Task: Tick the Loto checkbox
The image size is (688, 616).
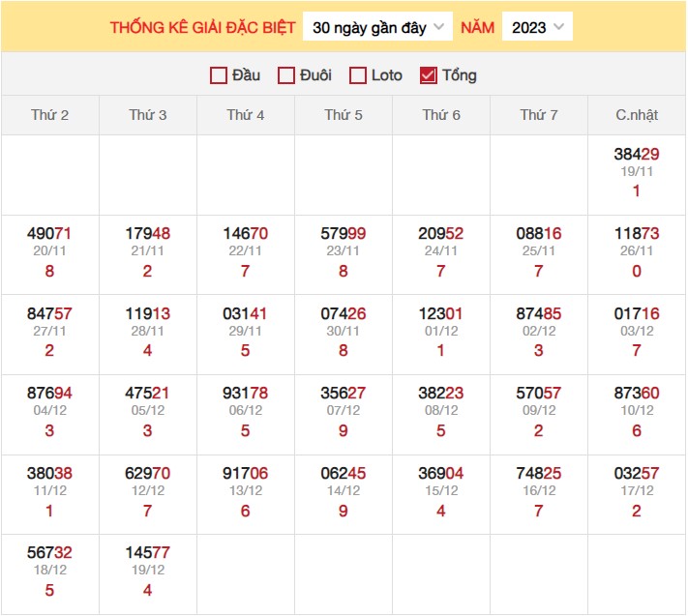Action: pos(358,75)
